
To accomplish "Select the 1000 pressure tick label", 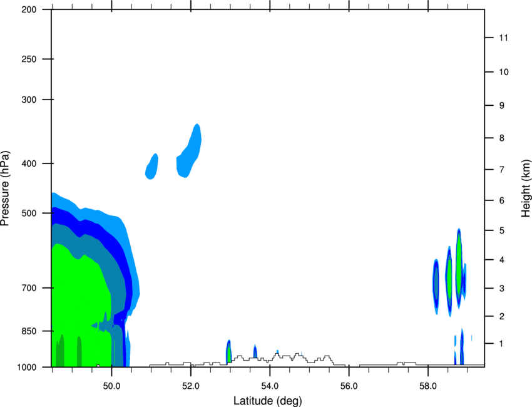I will click(x=26, y=367).
